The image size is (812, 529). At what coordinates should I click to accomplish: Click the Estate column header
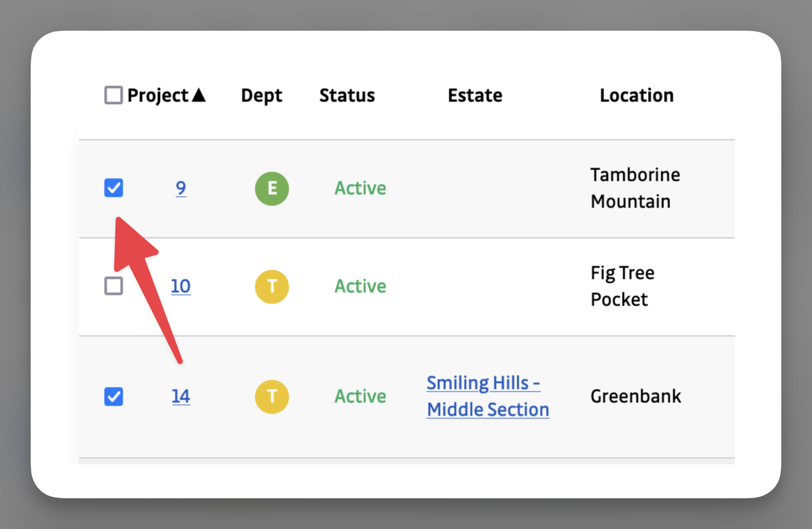(475, 95)
